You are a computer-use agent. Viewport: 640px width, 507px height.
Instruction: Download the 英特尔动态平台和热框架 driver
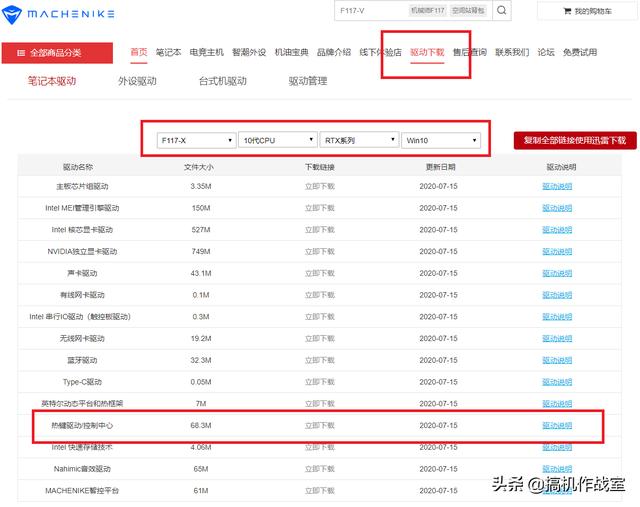point(320,404)
